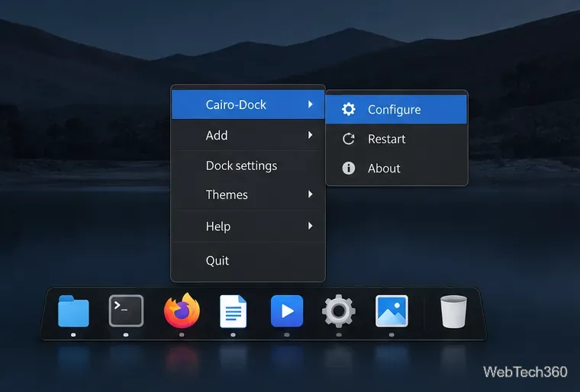Expand the Themes submenu arrow

311,194
